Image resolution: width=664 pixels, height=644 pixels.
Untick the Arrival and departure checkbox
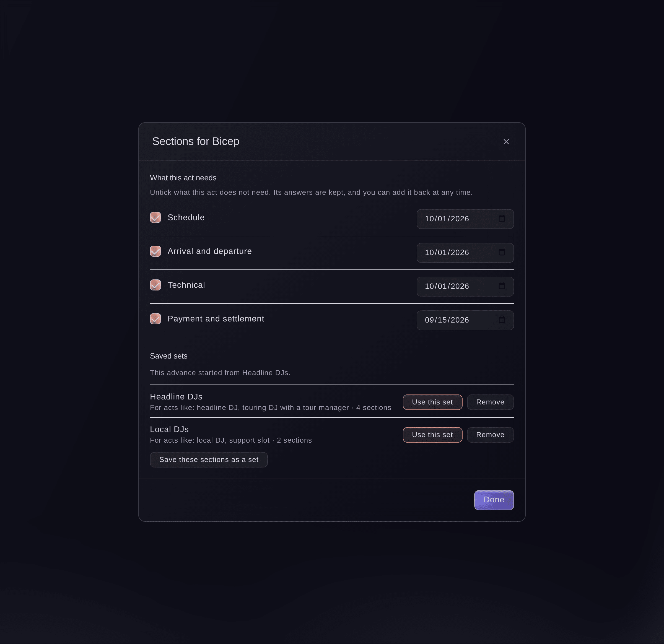pos(155,251)
